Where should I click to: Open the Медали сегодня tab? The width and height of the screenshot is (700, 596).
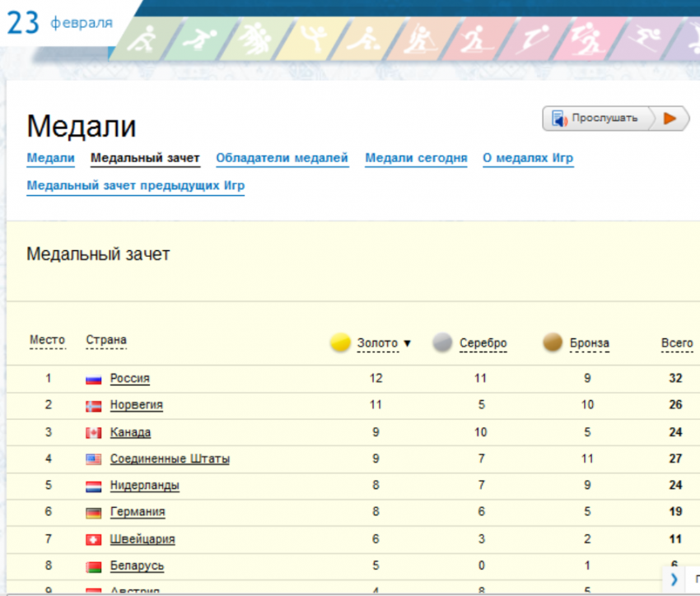[416, 158]
